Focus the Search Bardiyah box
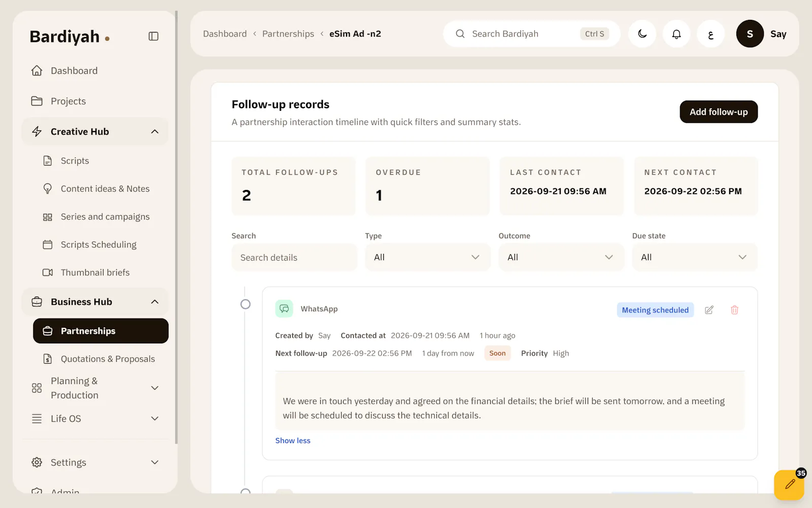Screen dimensions: 812x508 532,34
